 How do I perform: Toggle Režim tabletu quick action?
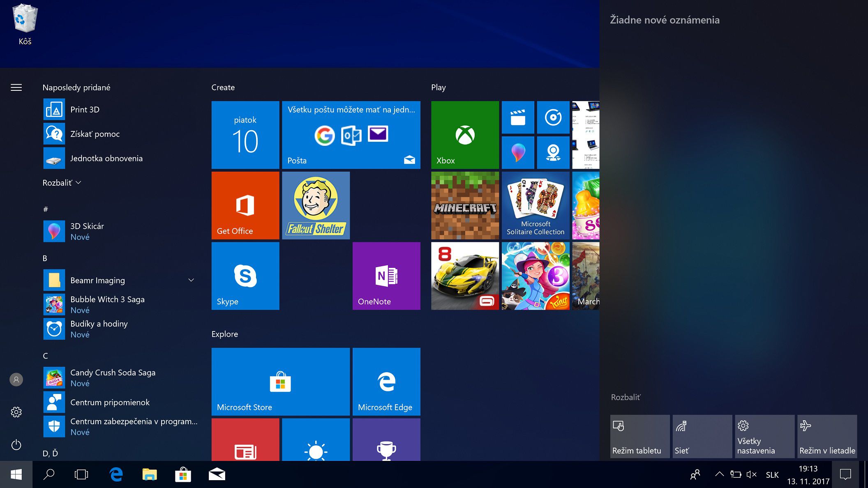click(640, 436)
